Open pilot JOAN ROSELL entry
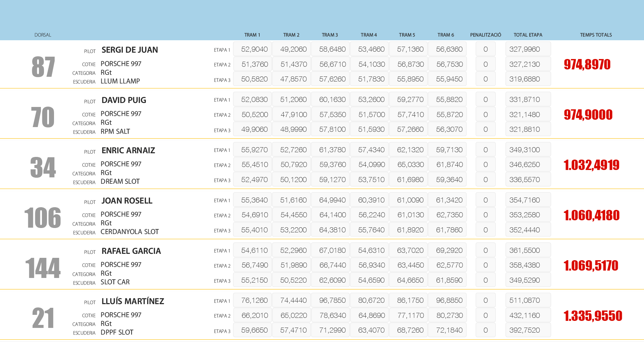 pyautogui.click(x=127, y=201)
